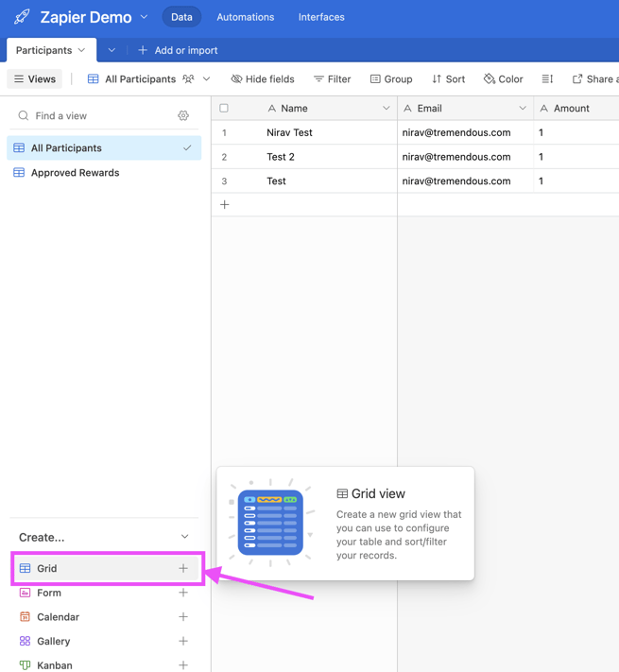Screen dimensions: 619x672
Task: Click Hide fields in the toolbar
Action: (x=263, y=79)
